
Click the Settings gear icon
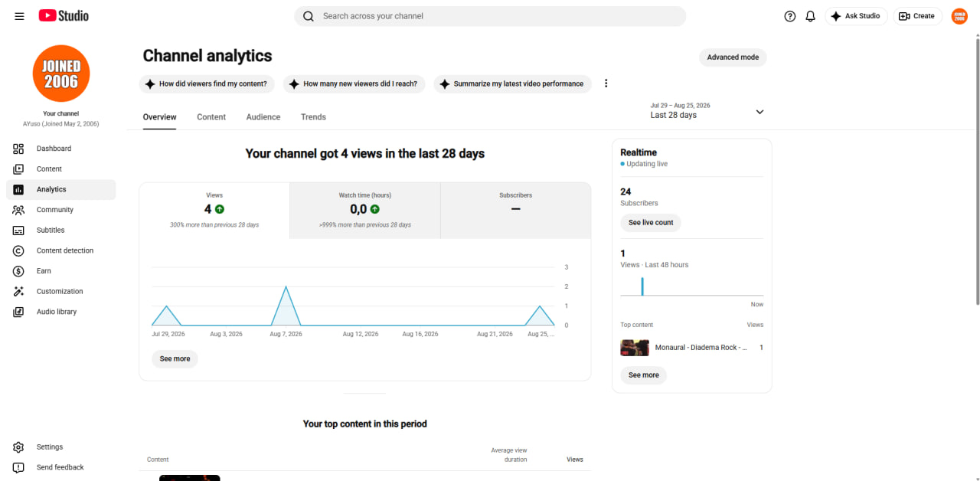(19, 447)
